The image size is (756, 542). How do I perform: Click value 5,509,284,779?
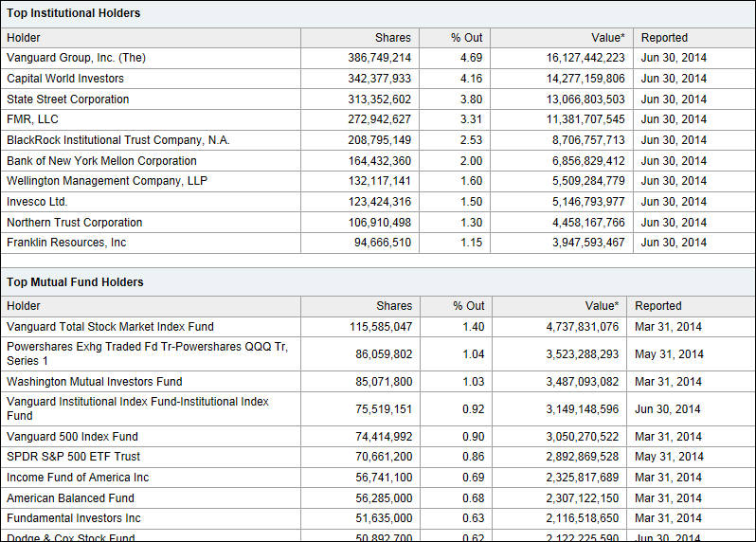(x=588, y=181)
